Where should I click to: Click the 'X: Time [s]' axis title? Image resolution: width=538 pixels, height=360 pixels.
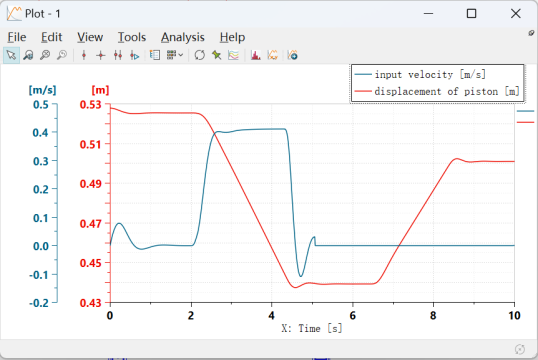pos(312,328)
